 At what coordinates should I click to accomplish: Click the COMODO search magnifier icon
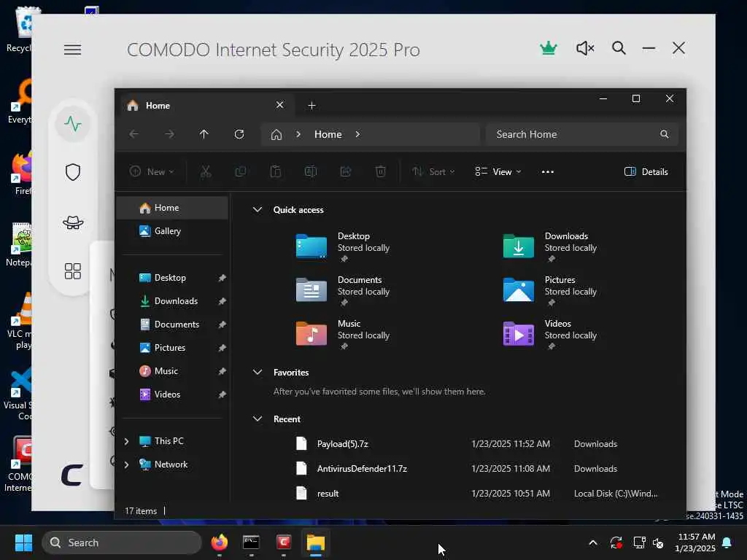[619, 48]
